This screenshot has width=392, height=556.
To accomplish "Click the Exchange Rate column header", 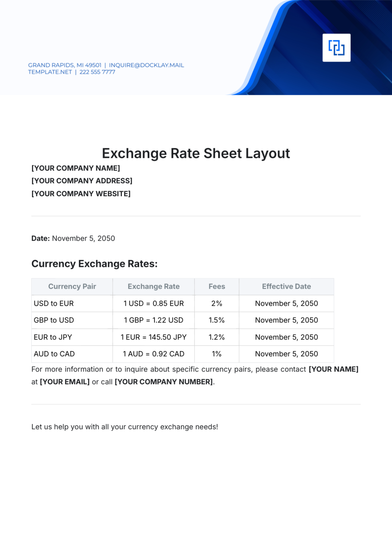I will pos(154,287).
